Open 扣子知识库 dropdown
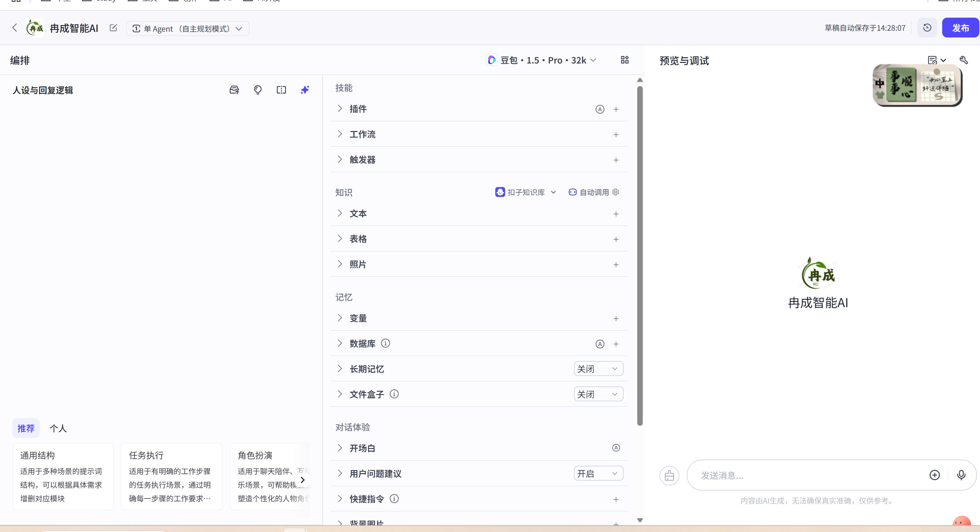Viewport: 980px width, 532px height. pyautogui.click(x=526, y=192)
